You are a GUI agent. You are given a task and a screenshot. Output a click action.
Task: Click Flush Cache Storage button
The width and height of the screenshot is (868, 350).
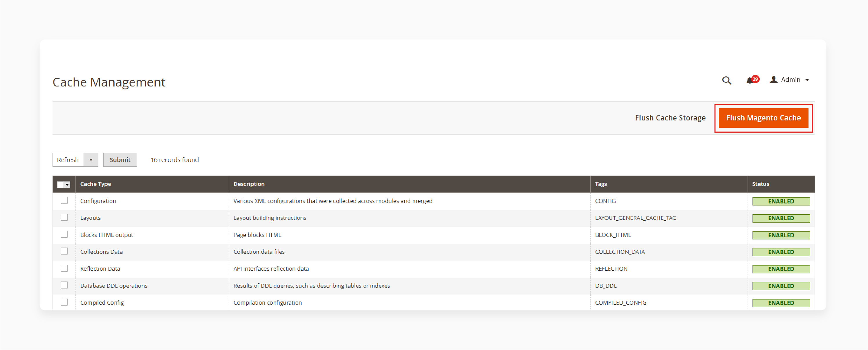tap(670, 118)
